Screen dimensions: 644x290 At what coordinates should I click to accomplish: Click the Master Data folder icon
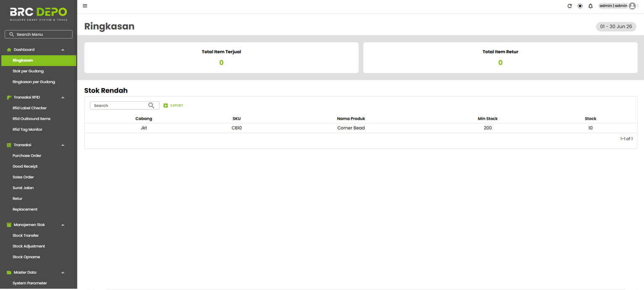click(9, 272)
